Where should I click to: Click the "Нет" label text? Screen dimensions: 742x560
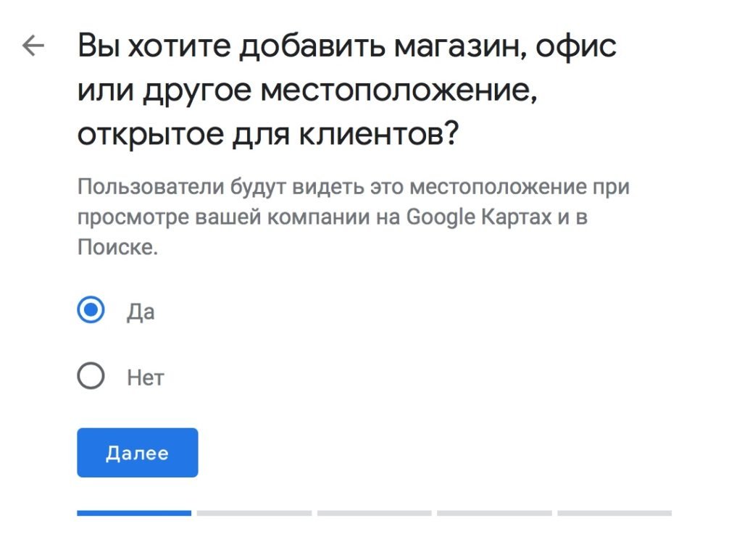pos(145,377)
